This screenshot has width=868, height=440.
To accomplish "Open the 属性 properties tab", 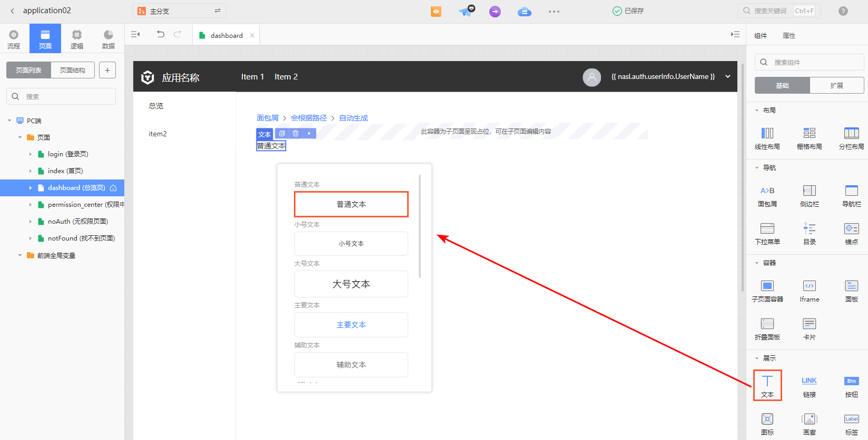I will [x=789, y=36].
